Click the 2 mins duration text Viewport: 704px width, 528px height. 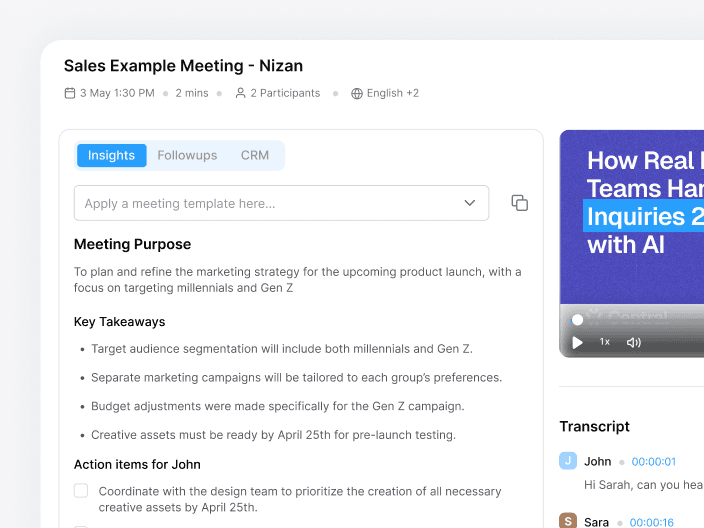tap(192, 93)
